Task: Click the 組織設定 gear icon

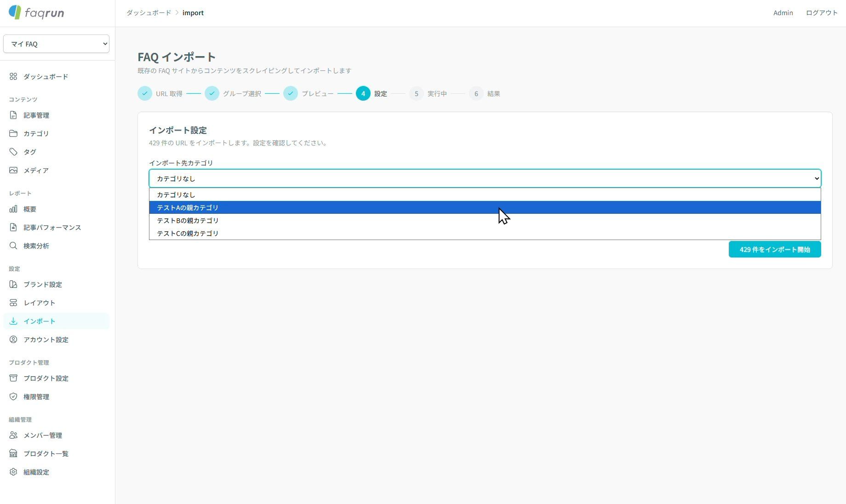Action: tap(13, 472)
